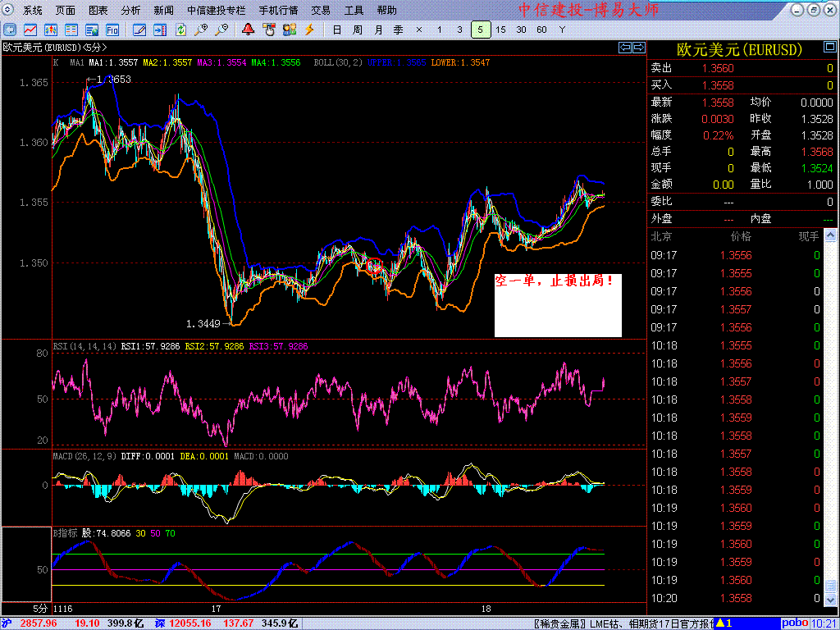Open the 图表 menu
The image size is (840, 630).
(98, 10)
